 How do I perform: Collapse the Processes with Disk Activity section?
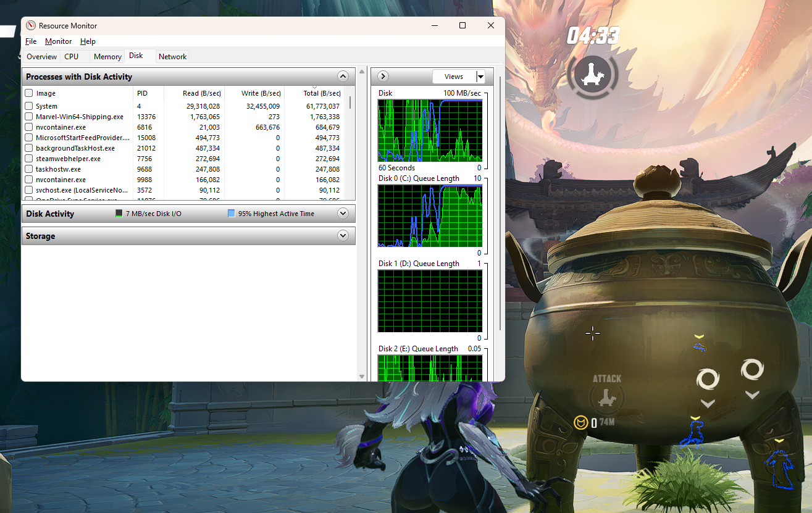(x=343, y=77)
